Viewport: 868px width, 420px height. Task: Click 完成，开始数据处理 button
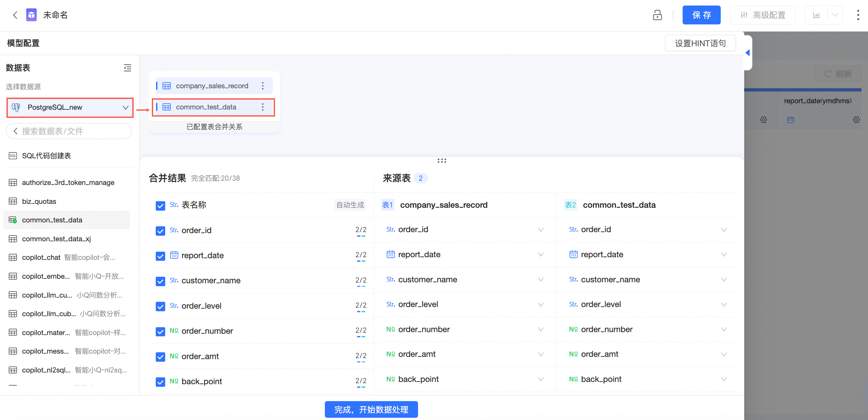point(371,409)
